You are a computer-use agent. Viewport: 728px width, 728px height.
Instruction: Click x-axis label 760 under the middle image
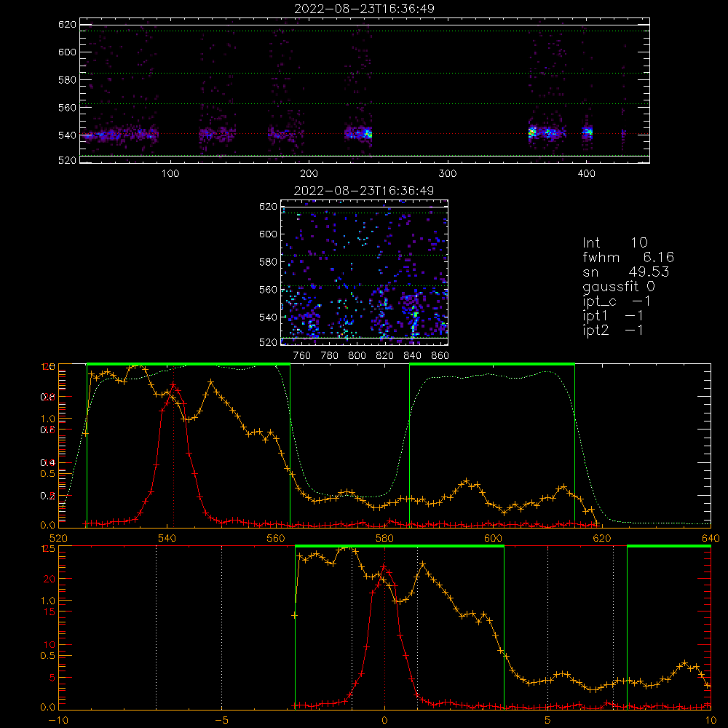302,356
